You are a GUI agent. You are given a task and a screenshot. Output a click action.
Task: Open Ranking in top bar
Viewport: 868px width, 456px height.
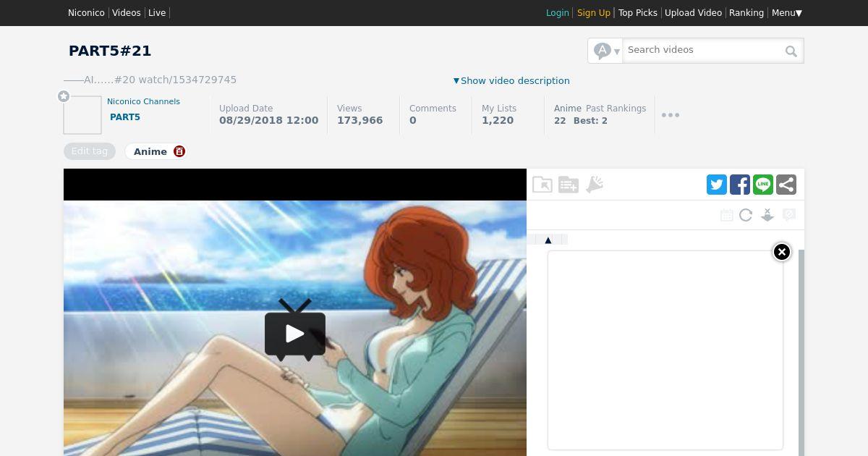(746, 12)
